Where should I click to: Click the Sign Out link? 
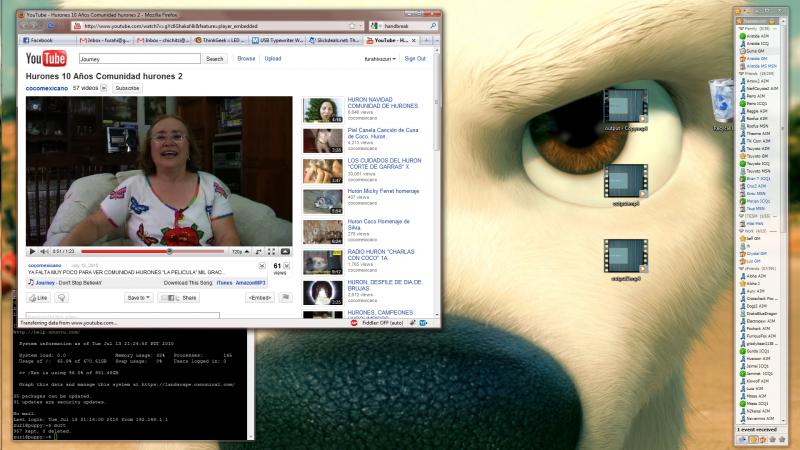click(x=414, y=59)
